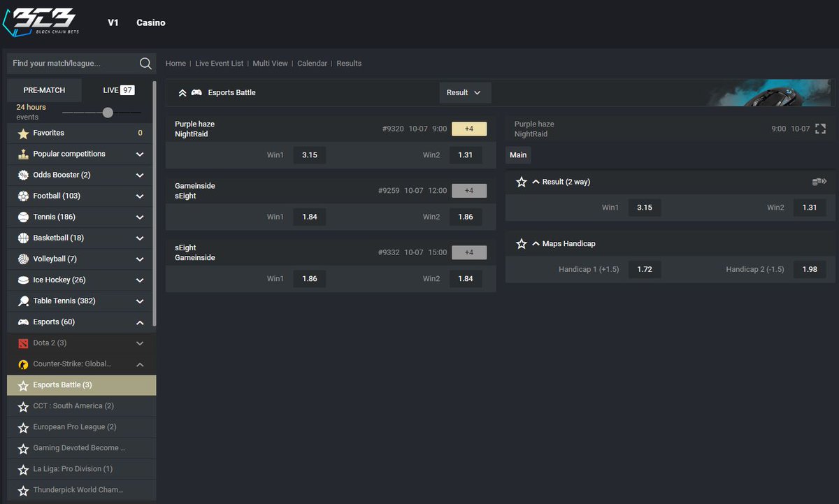
Task: Open +4 markets for Purple haze vs NightRaid
Action: [469, 129]
